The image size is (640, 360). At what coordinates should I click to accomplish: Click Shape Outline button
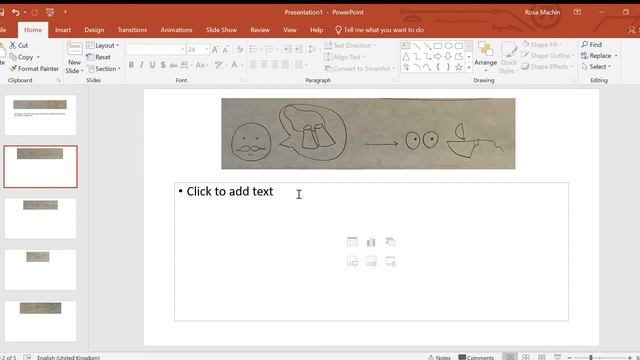coord(548,55)
